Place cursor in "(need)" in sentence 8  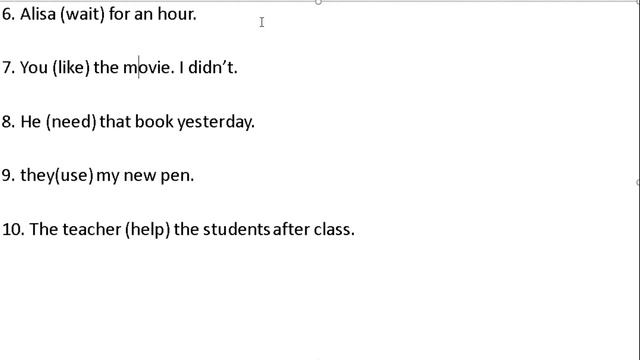point(71,122)
